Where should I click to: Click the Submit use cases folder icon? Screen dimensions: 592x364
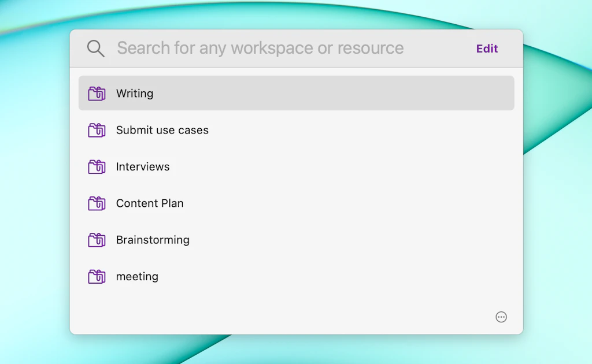coord(97,130)
